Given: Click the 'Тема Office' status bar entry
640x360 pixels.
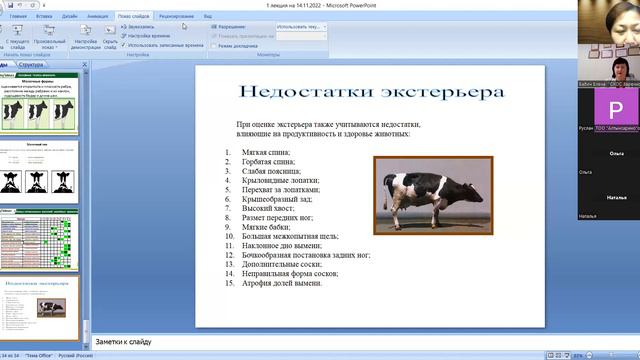Looking at the screenshot, I should coord(38,356).
